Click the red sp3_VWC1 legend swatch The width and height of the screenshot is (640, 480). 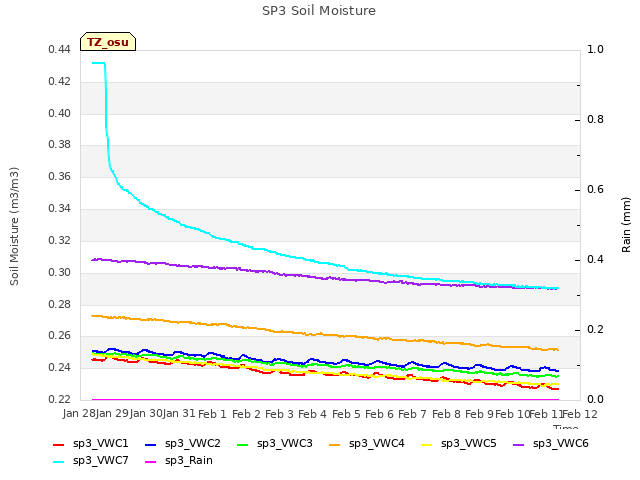(x=59, y=444)
